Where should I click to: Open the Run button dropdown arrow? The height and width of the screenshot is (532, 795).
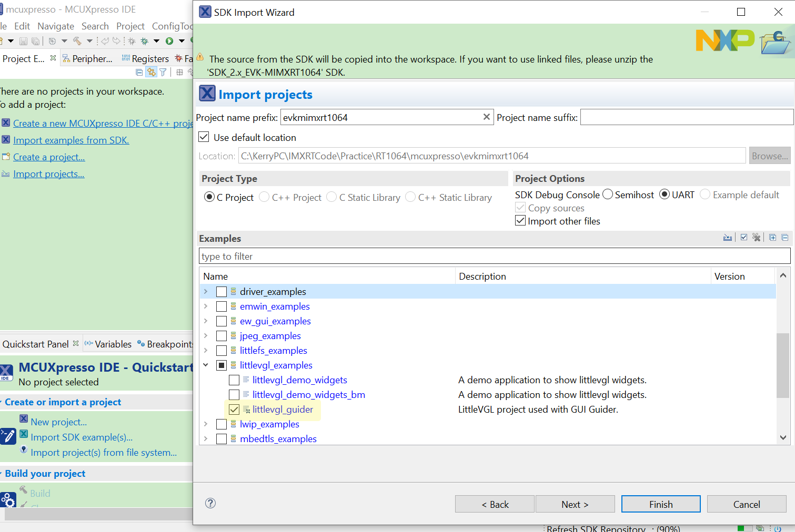coord(181,40)
